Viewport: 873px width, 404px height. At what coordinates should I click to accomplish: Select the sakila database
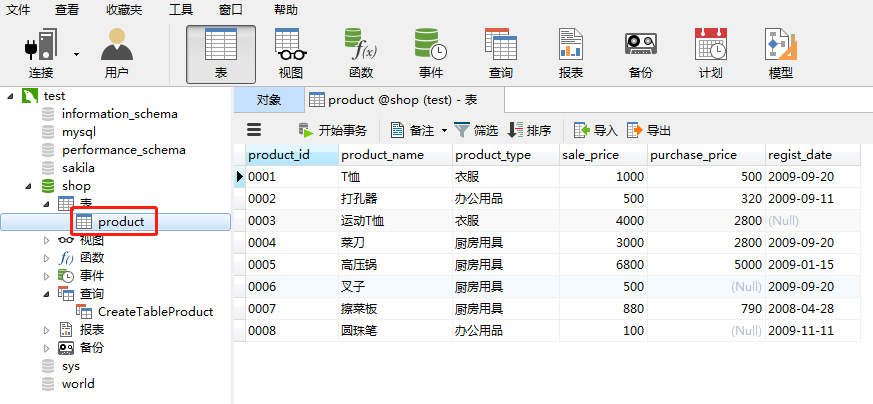[x=78, y=167]
